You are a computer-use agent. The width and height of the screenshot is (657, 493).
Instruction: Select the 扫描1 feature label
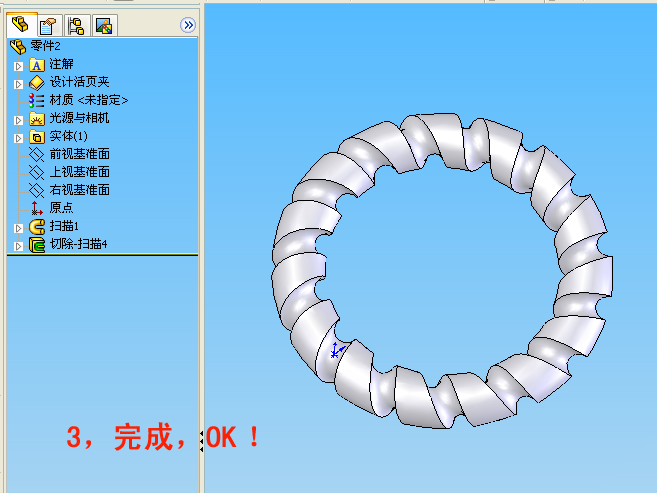(64, 226)
